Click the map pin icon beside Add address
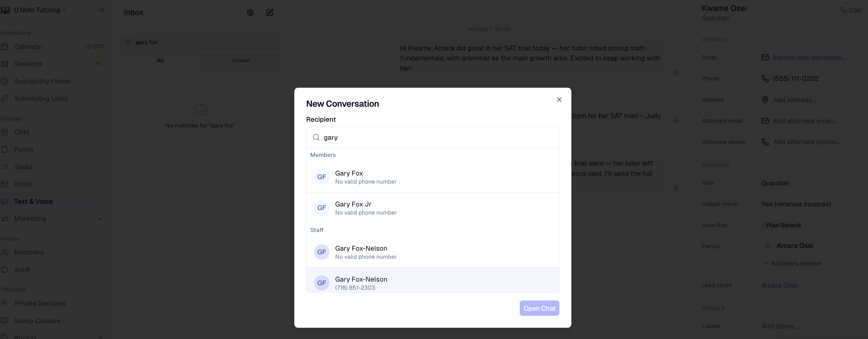Image resolution: width=868 pixels, height=339 pixels. click(765, 100)
